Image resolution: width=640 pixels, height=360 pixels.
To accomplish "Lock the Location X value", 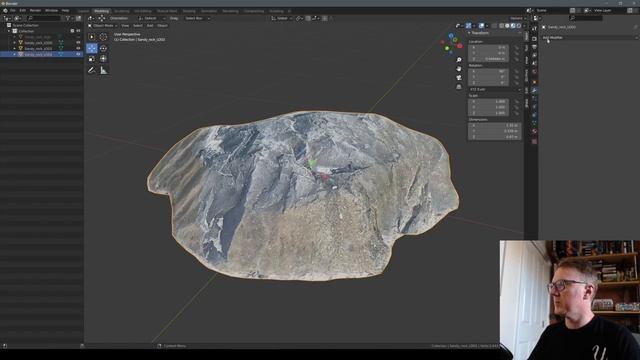I will [x=516, y=47].
